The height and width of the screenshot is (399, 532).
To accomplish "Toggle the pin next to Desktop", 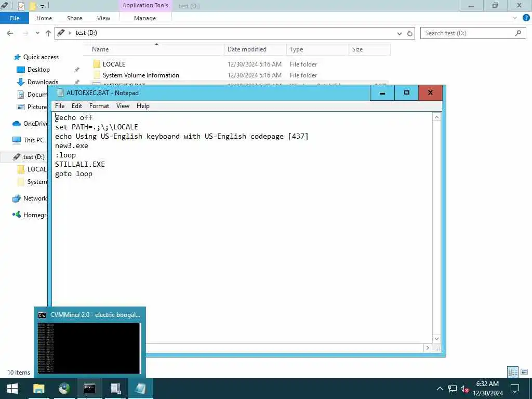I will click(77, 70).
